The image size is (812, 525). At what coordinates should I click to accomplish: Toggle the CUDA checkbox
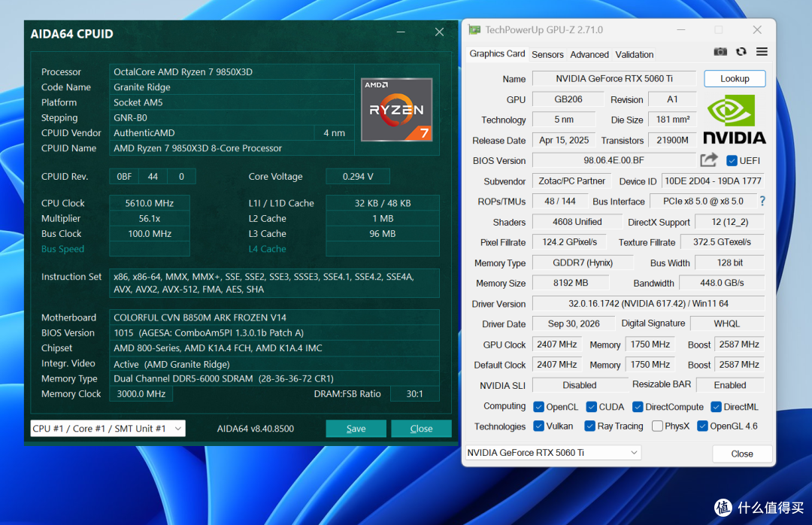(592, 407)
